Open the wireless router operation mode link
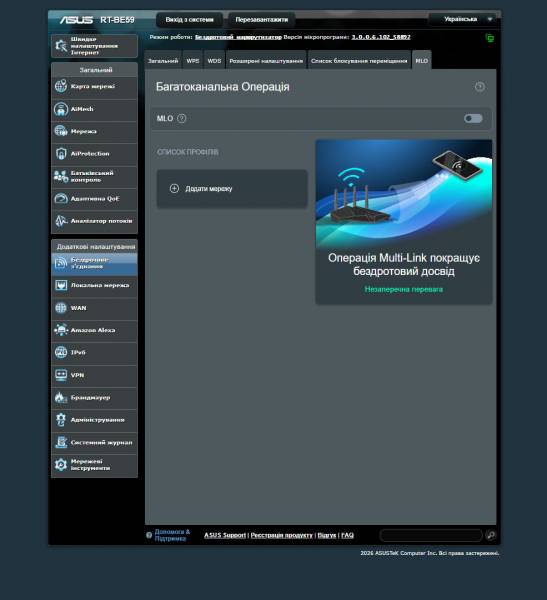 [238, 37]
